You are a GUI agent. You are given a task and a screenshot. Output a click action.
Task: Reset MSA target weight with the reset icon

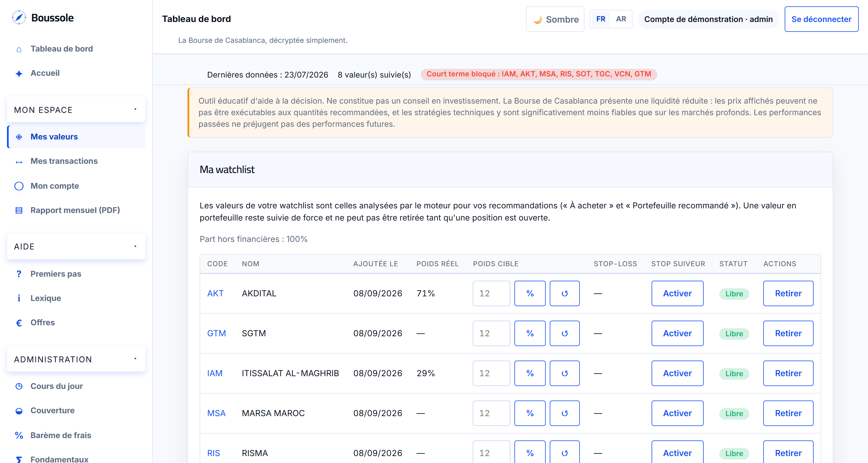point(564,413)
